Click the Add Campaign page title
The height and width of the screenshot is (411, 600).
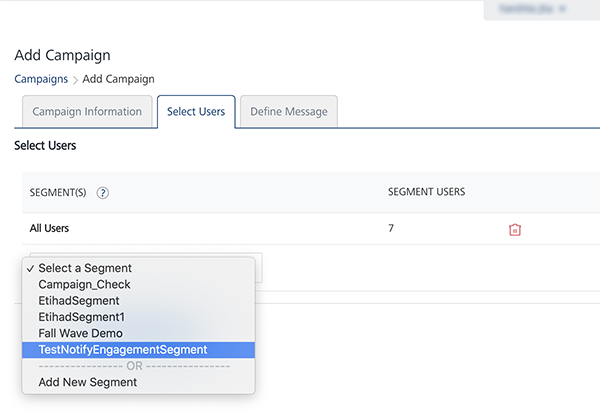62,55
